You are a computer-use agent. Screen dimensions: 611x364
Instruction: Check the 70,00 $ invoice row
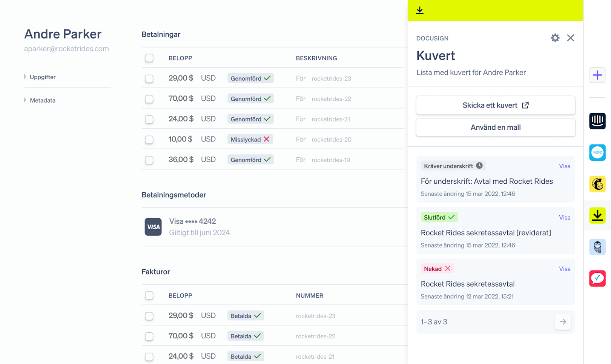pos(149,336)
